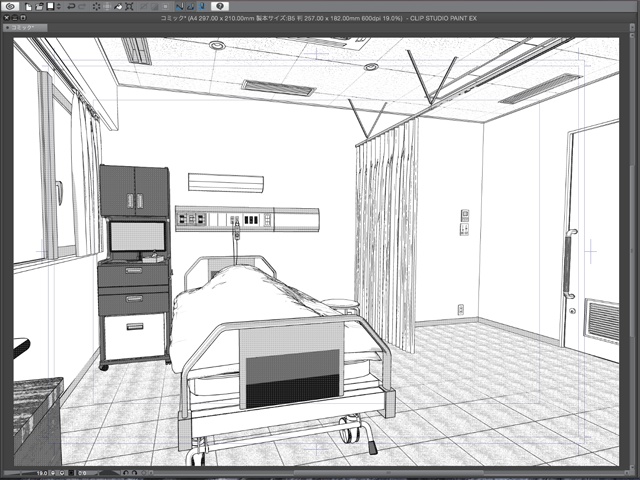Click the Clear (dotted circle) icon
Image resolution: width=640 pixels, height=480 pixels.
point(96,7)
